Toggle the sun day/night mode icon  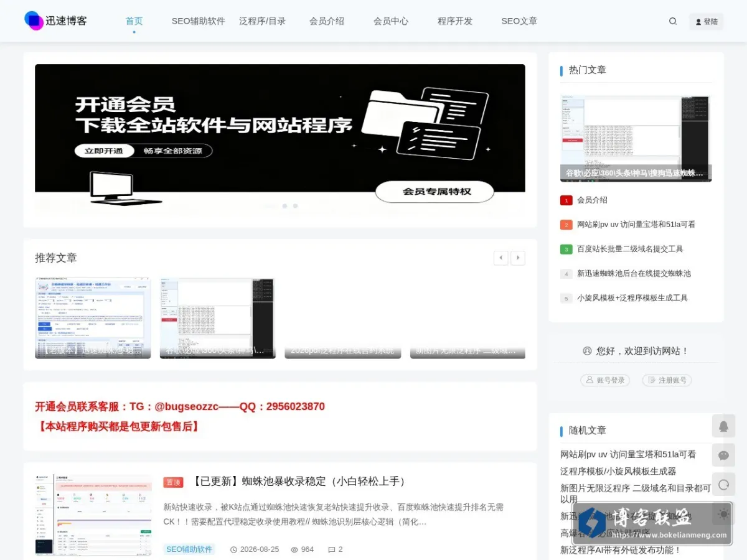723,513
